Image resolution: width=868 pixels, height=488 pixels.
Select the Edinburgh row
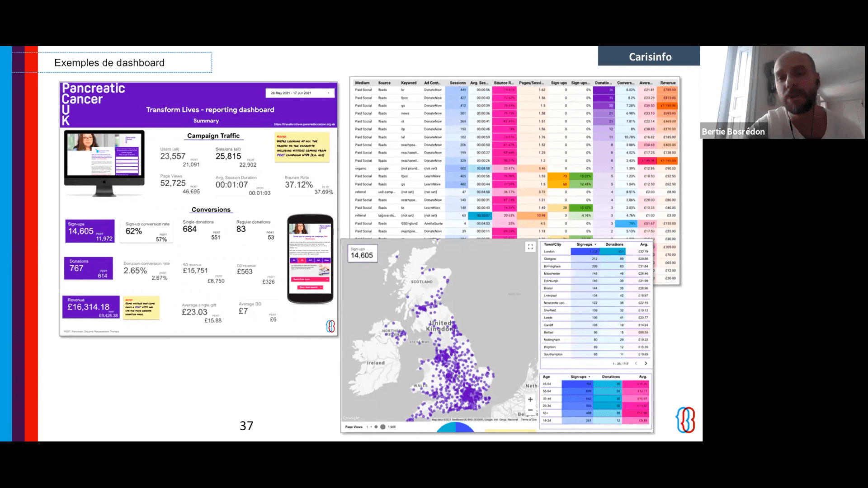click(596, 281)
